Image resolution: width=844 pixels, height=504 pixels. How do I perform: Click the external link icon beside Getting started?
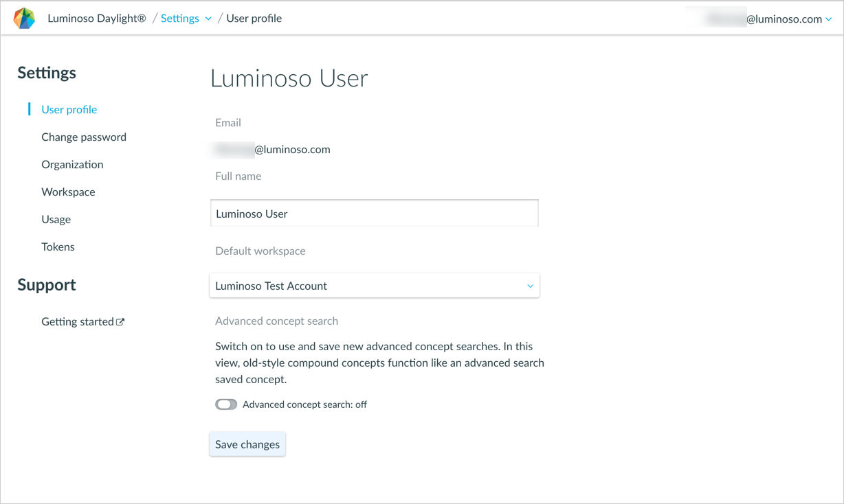tap(120, 322)
